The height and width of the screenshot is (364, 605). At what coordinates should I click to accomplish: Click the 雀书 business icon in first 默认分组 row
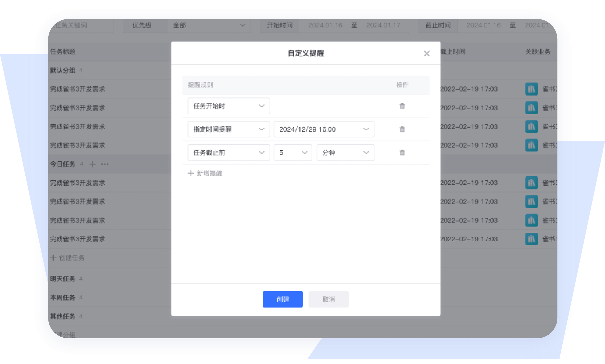531,89
